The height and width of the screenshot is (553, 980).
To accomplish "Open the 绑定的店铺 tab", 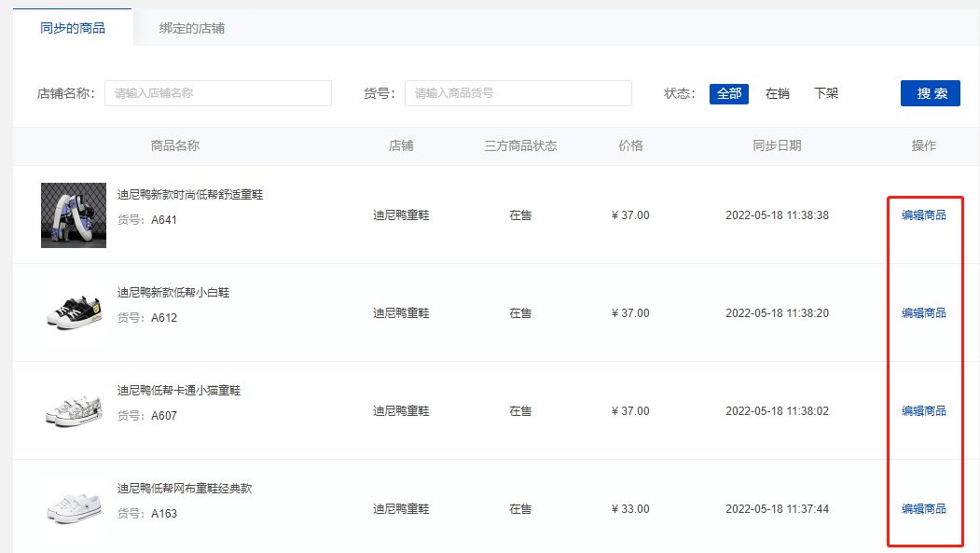I will 191,28.
